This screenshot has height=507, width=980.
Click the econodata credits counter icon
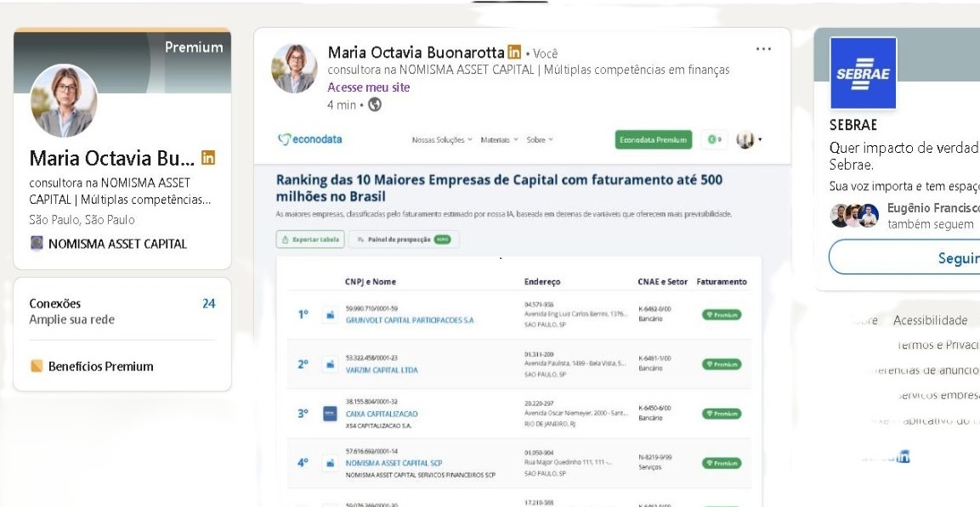716,140
